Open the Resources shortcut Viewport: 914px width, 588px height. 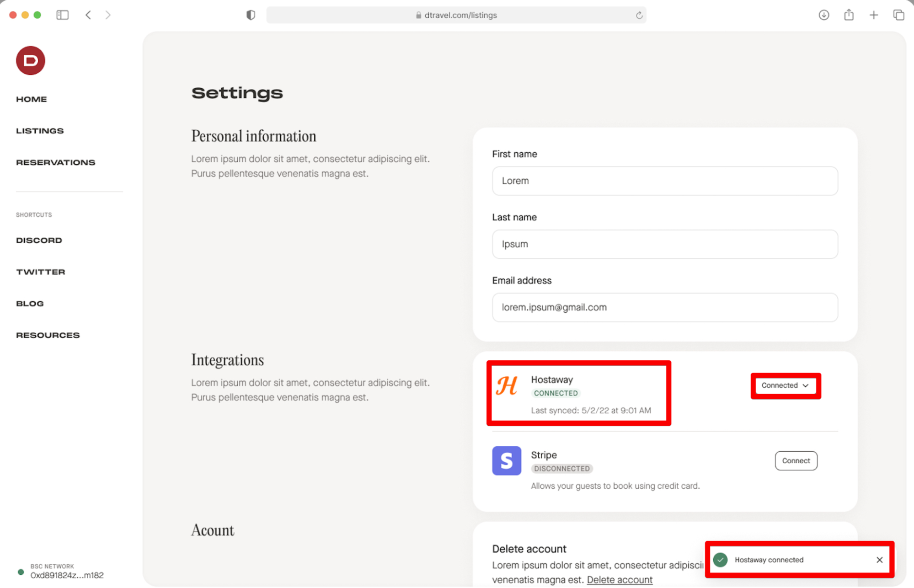48,335
